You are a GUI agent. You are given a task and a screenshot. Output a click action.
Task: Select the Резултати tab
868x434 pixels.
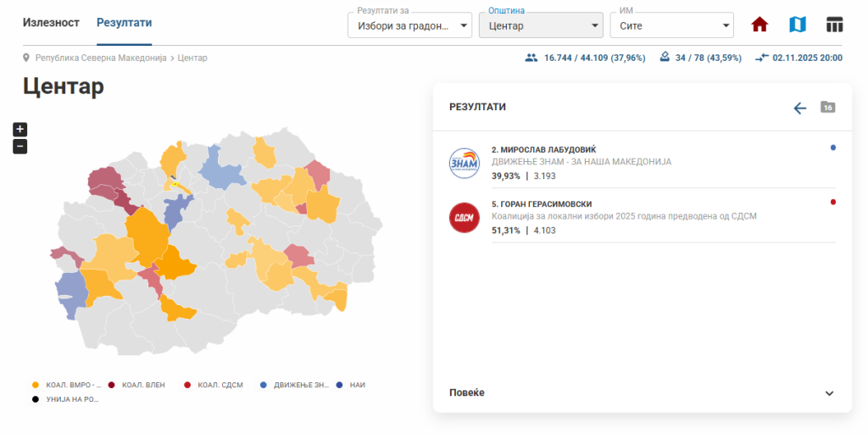[124, 22]
